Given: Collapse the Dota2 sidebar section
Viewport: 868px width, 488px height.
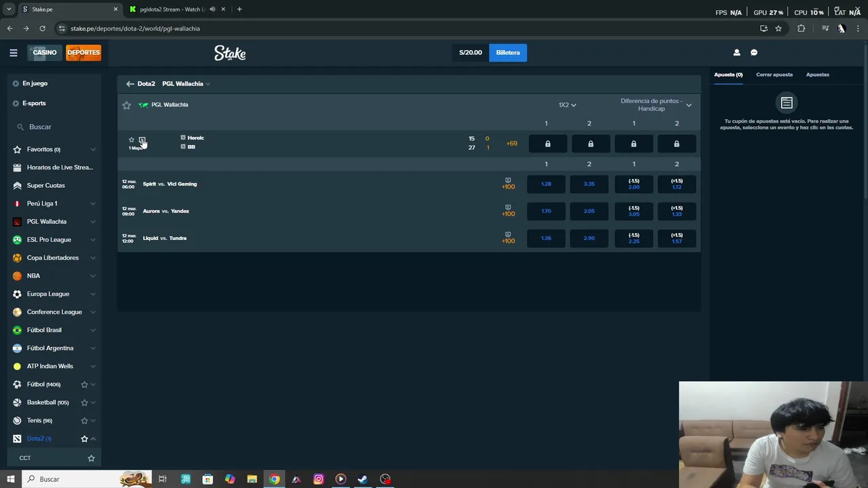Looking at the screenshot, I should tap(93, 439).
